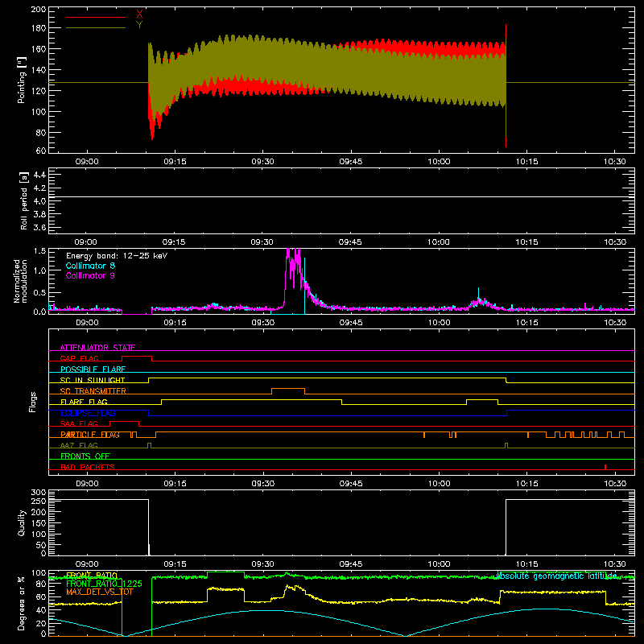644x644 pixels.
Task: Click the PARTICLE_FLAG label
Action: [90, 434]
